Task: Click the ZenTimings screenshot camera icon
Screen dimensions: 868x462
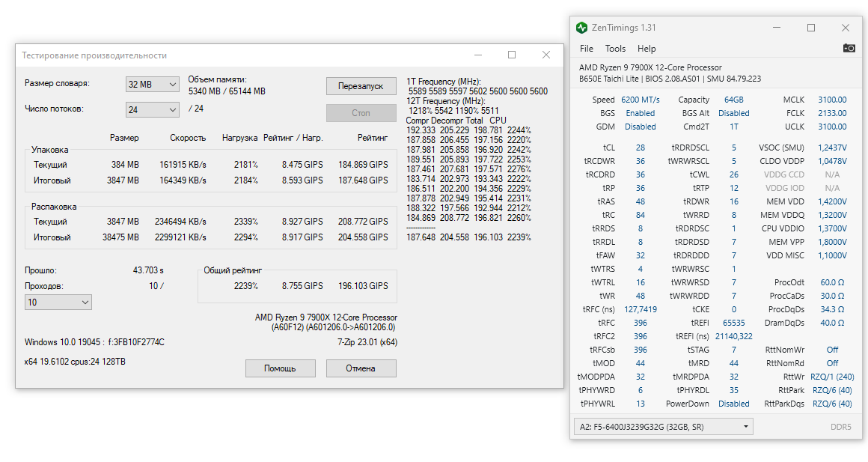Action: pos(849,49)
